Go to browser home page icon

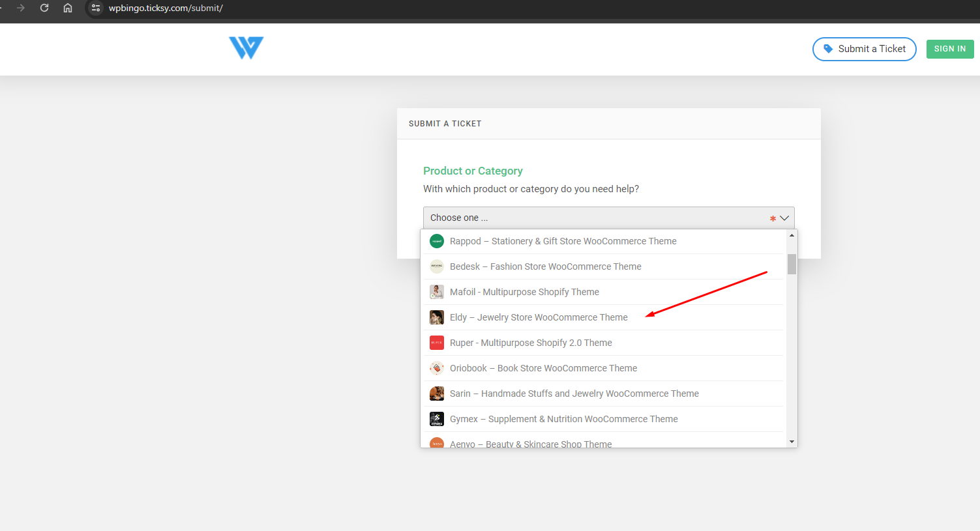pos(68,8)
